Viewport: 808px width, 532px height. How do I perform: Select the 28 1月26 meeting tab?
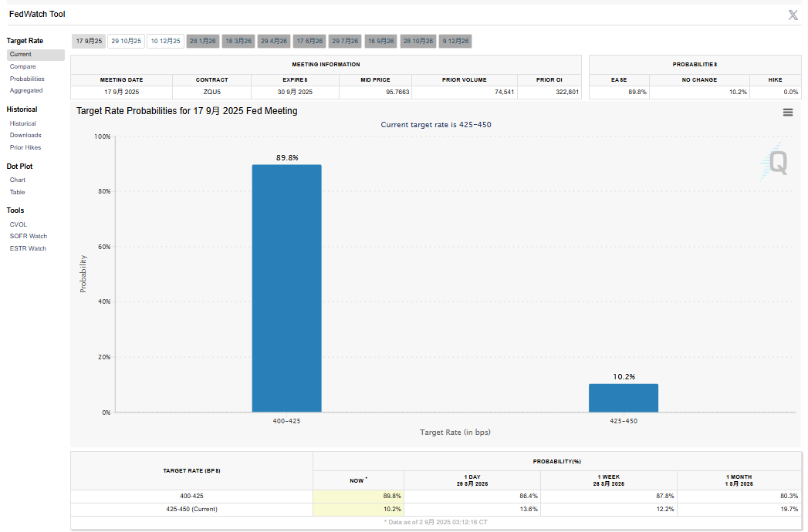(x=203, y=41)
